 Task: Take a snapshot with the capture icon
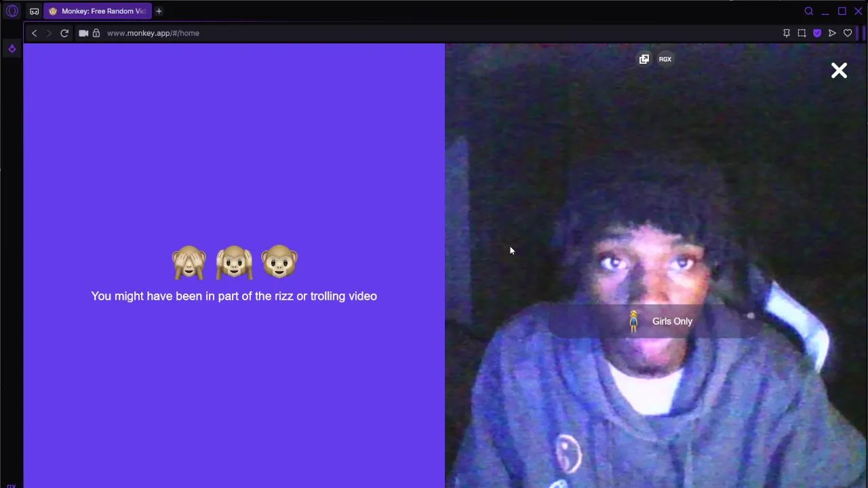802,33
